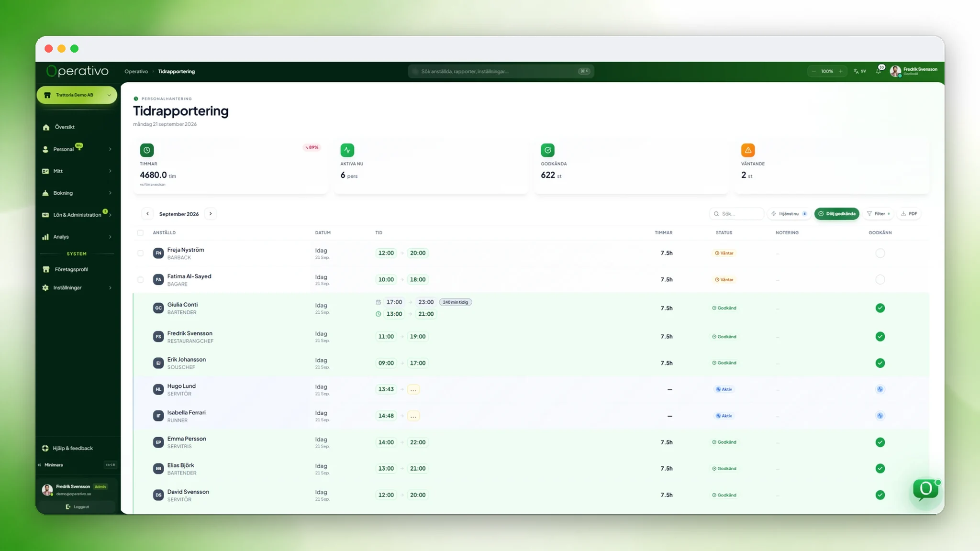The width and height of the screenshot is (980, 551).
Task: Click the Hjälp & feedback lifebuoy icon
Action: point(45,448)
